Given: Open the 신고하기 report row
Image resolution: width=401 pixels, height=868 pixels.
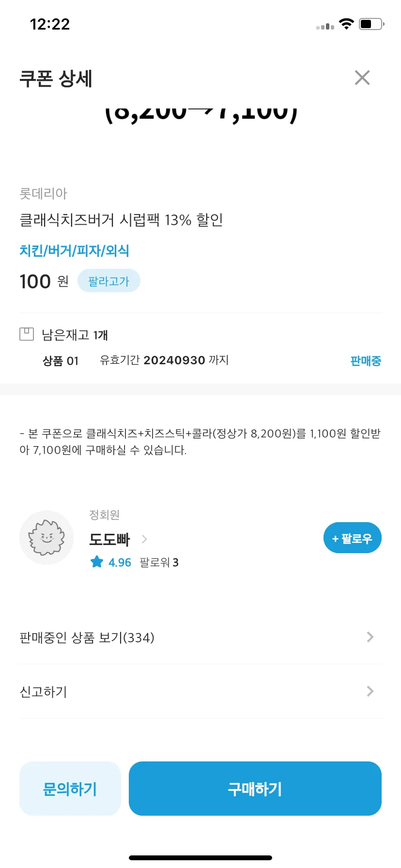Looking at the screenshot, I should pyautogui.click(x=200, y=691).
